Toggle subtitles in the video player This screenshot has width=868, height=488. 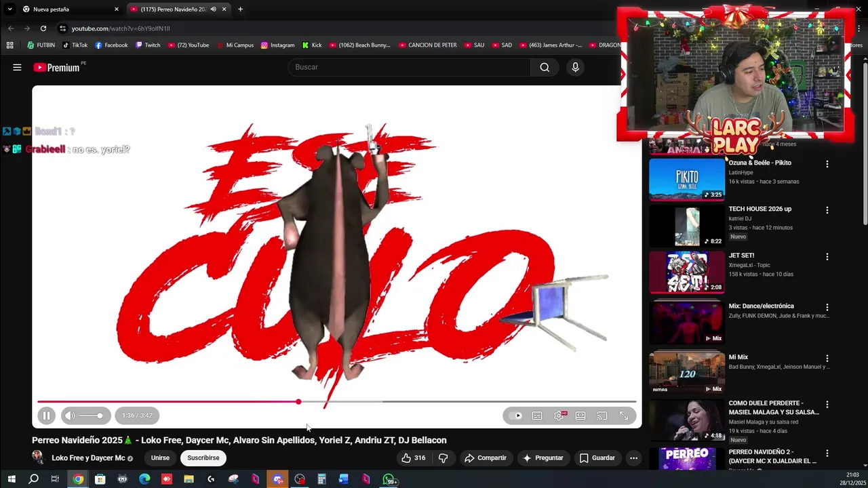(x=537, y=415)
